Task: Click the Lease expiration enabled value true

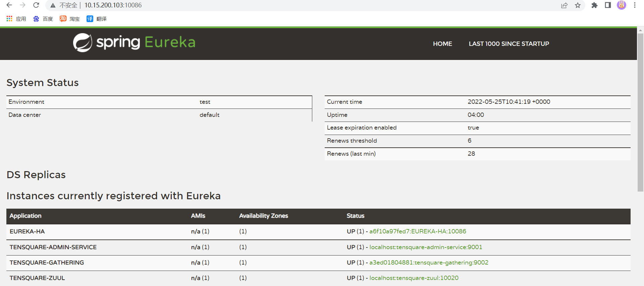Action: [x=473, y=128]
